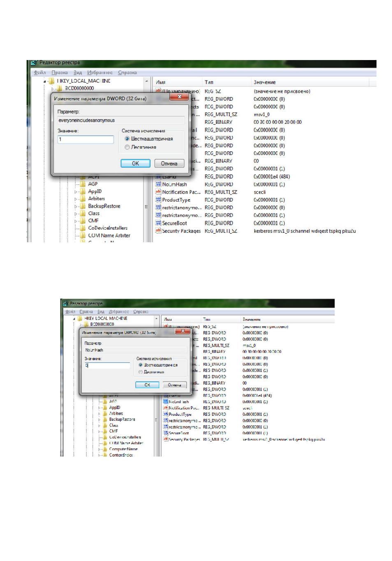Collapse HKEY LOCAL MACHINE in lower tree
Screen dimensions: 392x561
(74, 319)
